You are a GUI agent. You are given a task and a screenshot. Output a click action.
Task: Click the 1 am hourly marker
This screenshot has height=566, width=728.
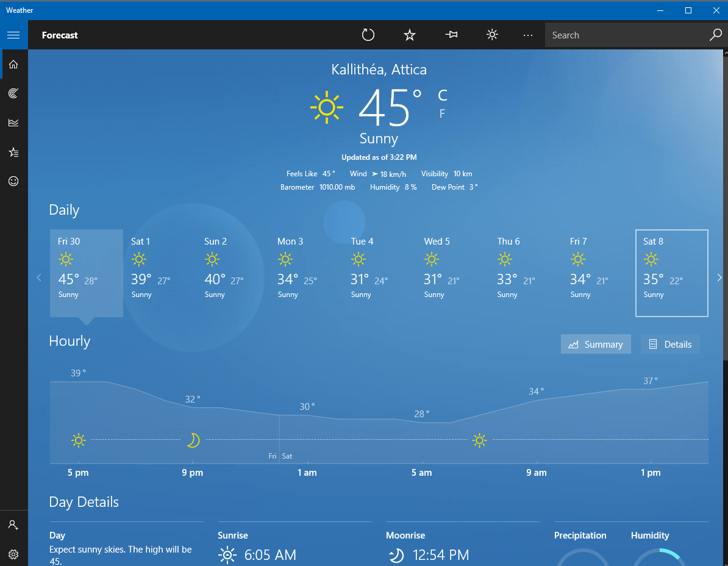307,473
